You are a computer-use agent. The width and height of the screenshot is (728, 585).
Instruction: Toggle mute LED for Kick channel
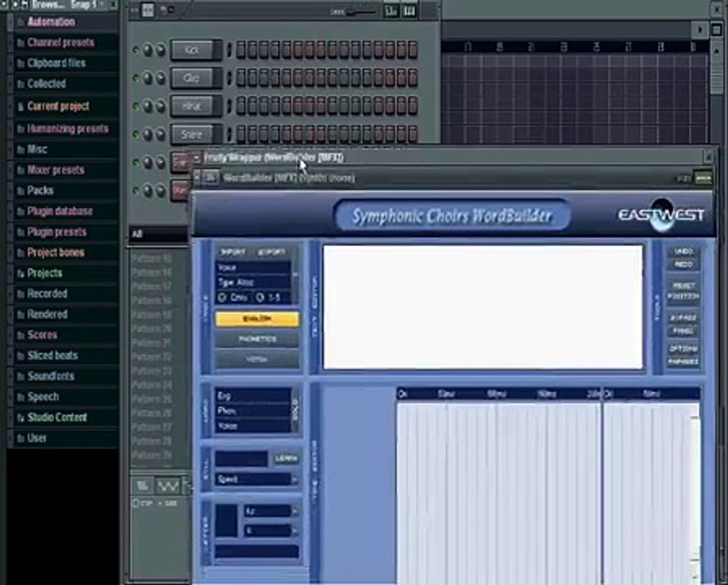(x=135, y=50)
